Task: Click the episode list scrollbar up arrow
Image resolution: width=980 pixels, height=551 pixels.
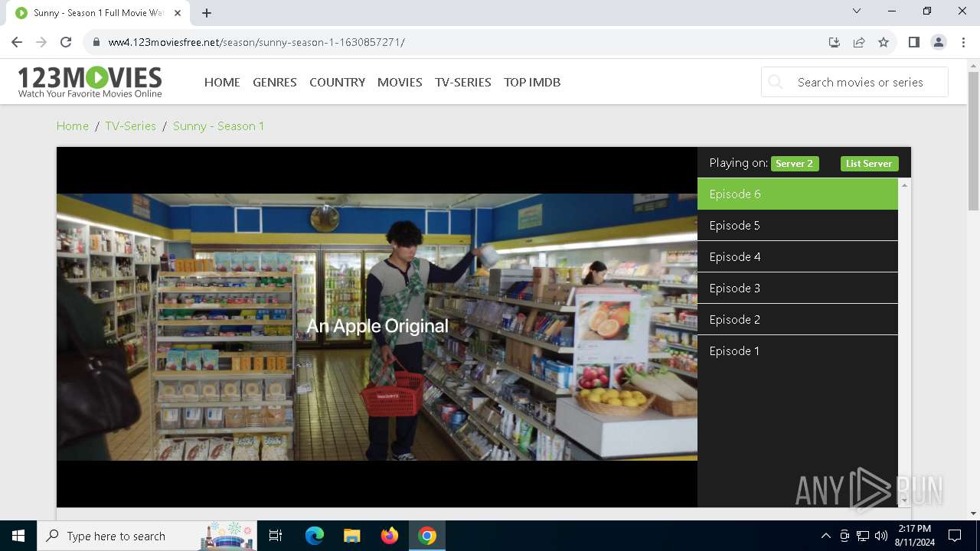Action: [x=904, y=185]
